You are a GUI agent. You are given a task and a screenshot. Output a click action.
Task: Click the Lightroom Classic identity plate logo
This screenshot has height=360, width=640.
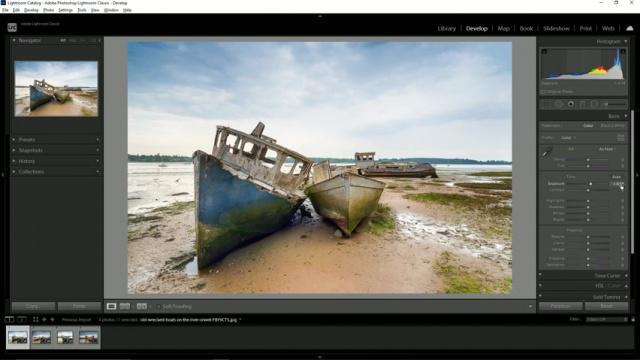[x=12, y=27]
